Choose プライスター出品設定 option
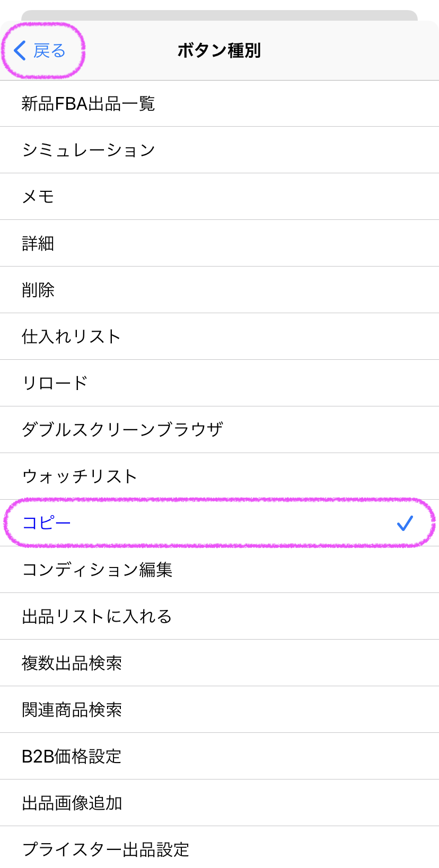Screen dimensions: 439x868 point(106,849)
